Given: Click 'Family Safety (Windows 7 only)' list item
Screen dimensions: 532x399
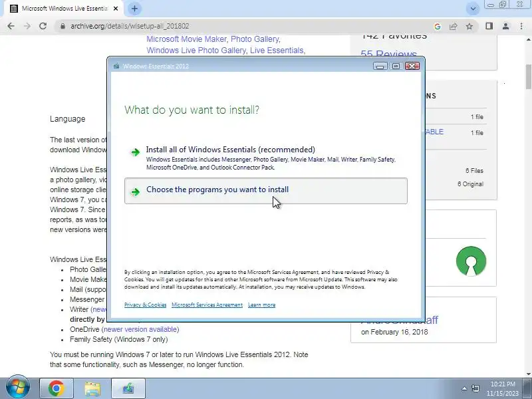Looking at the screenshot, I should point(119,339).
